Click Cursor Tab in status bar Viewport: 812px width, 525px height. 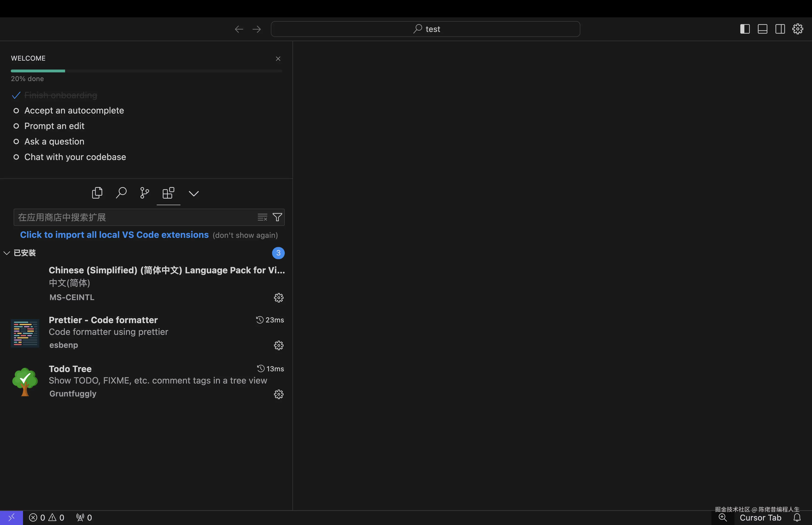[x=760, y=517]
